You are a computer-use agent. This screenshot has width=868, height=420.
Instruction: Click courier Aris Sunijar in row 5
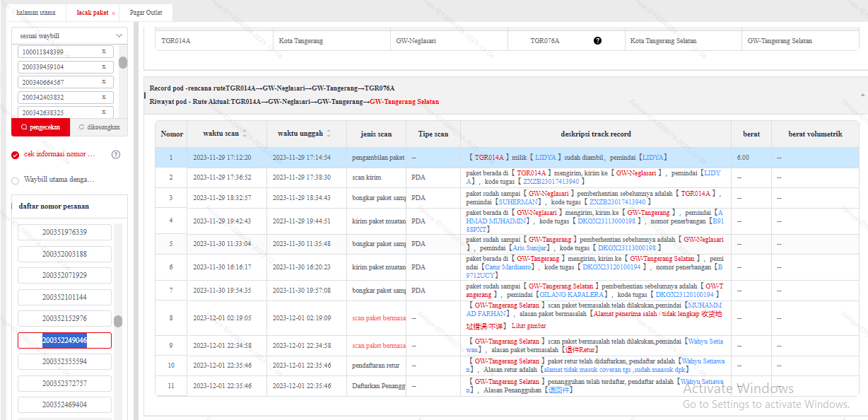(x=528, y=248)
